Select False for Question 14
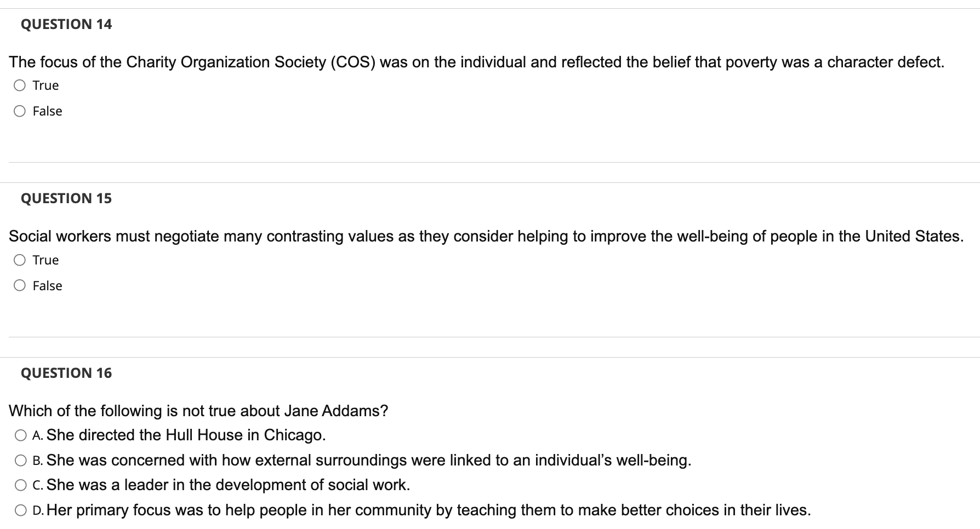The width and height of the screenshot is (980, 529). point(20,111)
